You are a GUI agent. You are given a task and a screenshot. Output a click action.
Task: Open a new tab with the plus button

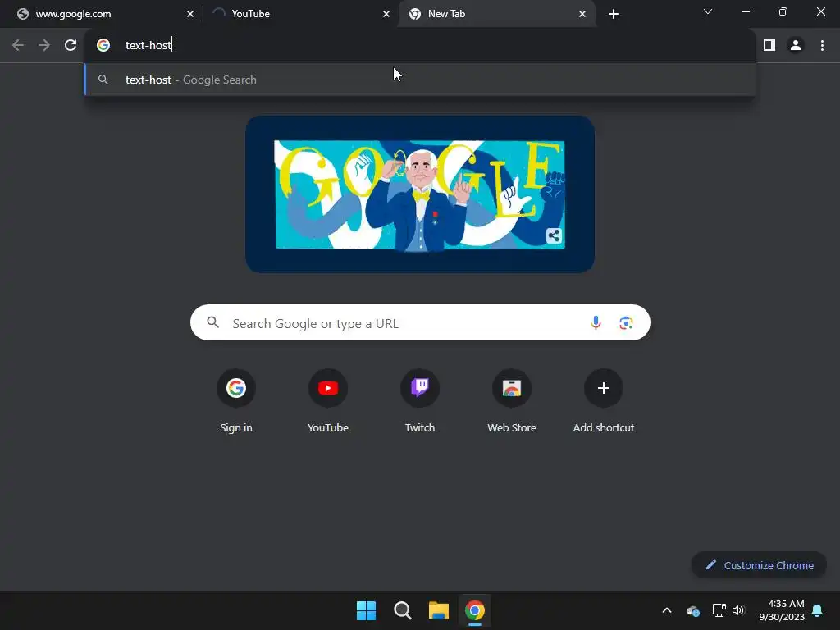click(614, 14)
